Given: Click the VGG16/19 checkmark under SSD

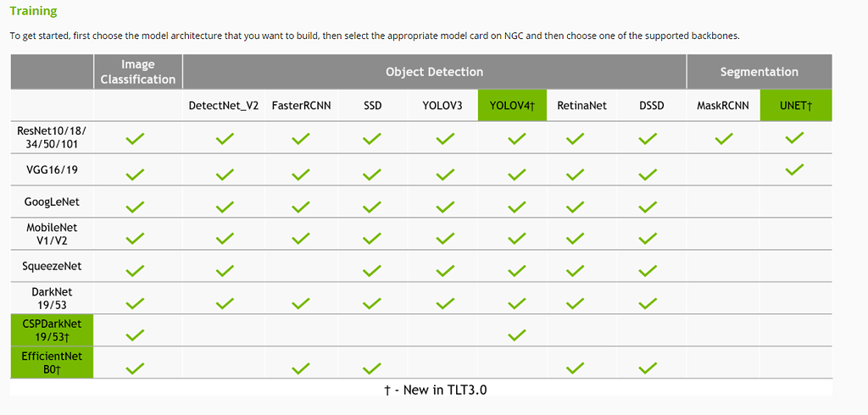Looking at the screenshot, I should point(371,174).
